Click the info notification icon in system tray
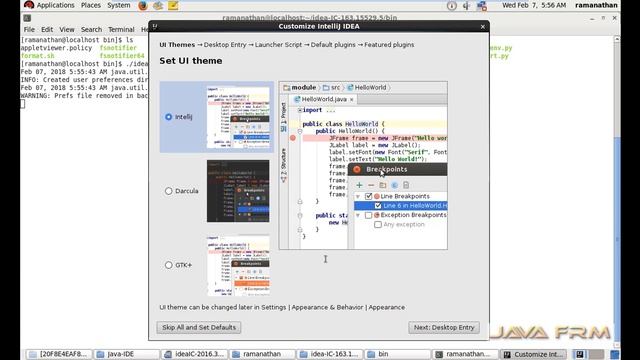 (x=451, y=5)
